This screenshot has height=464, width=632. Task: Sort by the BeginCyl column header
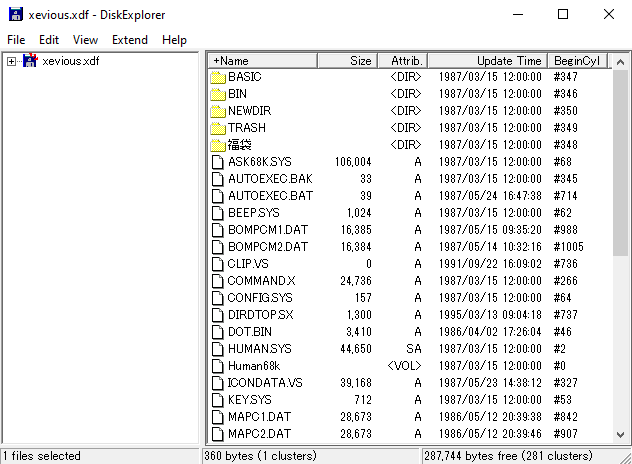click(x=577, y=61)
